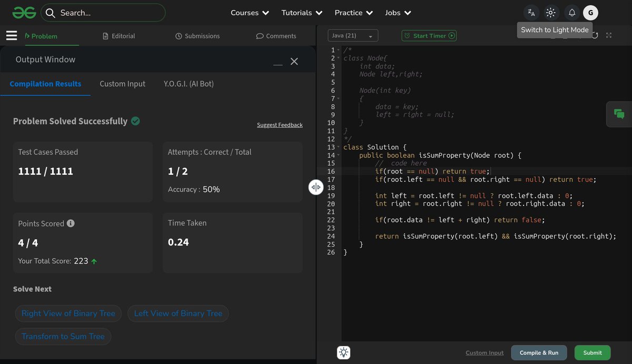The height and width of the screenshot is (364, 632).
Task: Click the Compile & Run button
Action: [x=539, y=353]
